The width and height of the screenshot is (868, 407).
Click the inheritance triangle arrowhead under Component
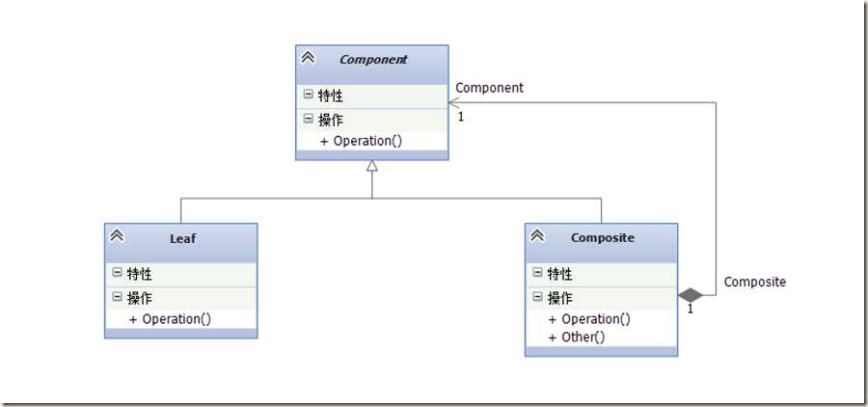pyautogui.click(x=372, y=167)
